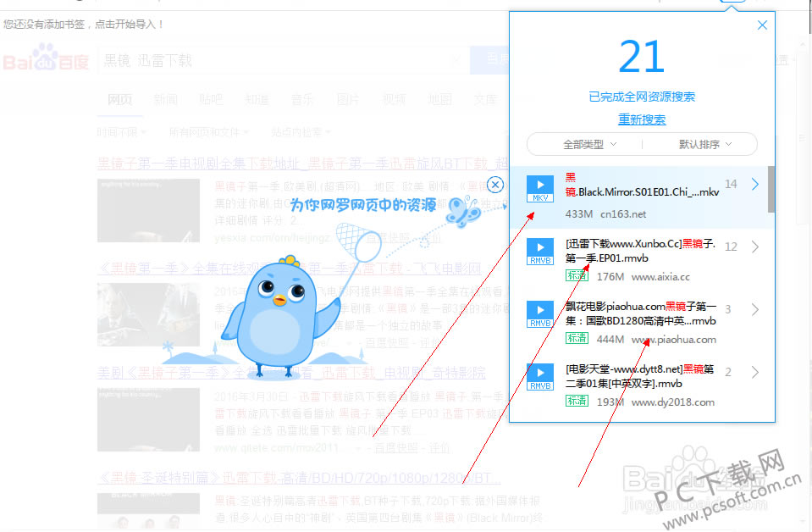Click the 重新搜索 link
812x532 pixels.
642,119
